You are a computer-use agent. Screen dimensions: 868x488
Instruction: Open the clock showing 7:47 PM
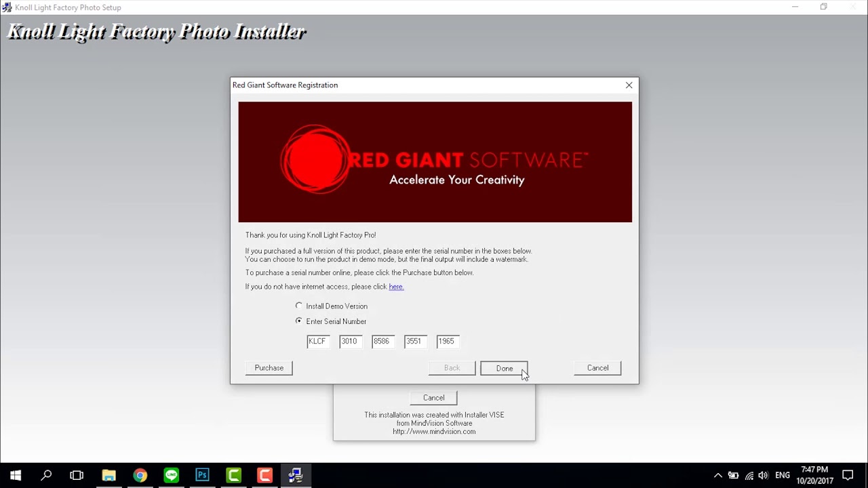click(814, 475)
